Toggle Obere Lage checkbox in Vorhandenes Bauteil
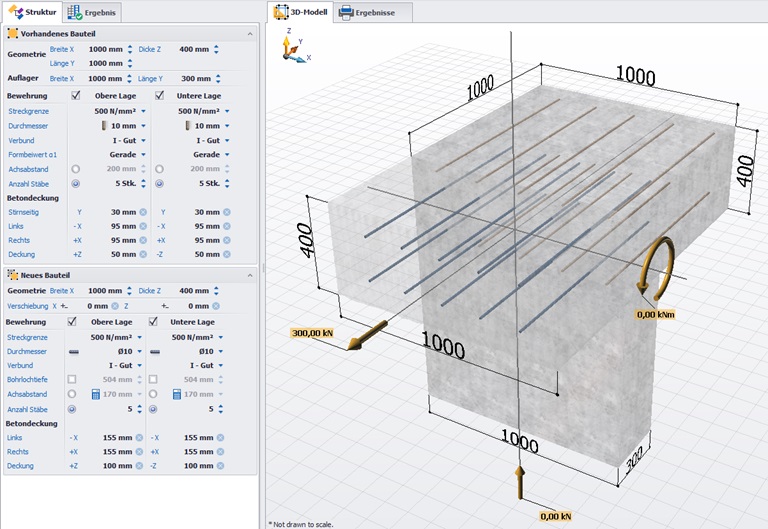The height and width of the screenshot is (529, 768). click(76, 95)
